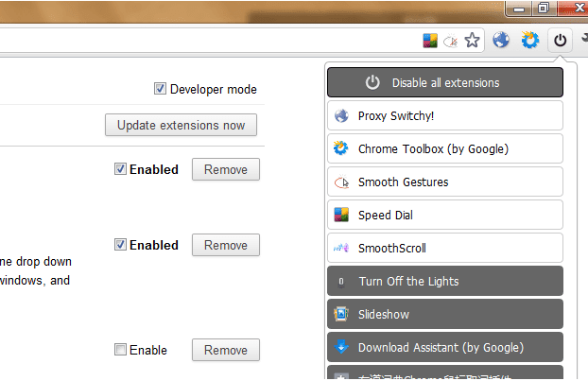
Task: Click the power extension toolbar button
Action: [561, 40]
